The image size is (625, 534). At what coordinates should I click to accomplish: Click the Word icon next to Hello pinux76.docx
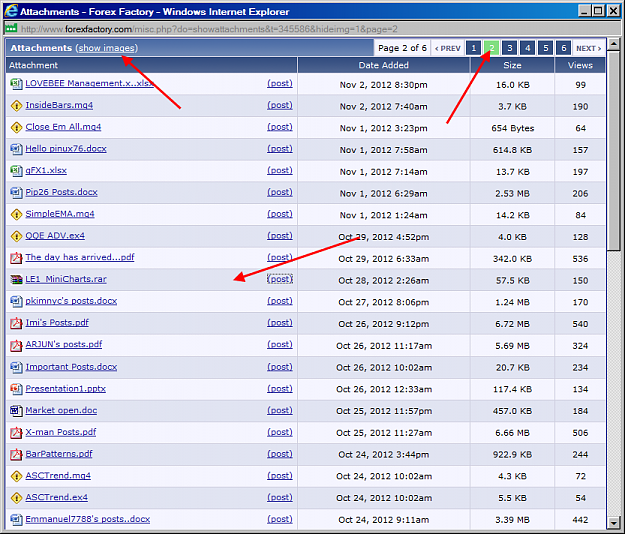(16, 149)
